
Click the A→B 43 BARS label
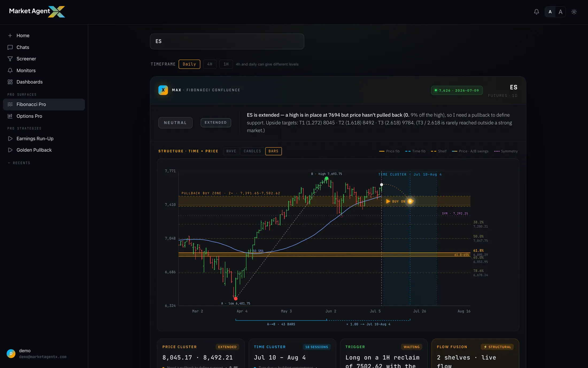click(281, 324)
